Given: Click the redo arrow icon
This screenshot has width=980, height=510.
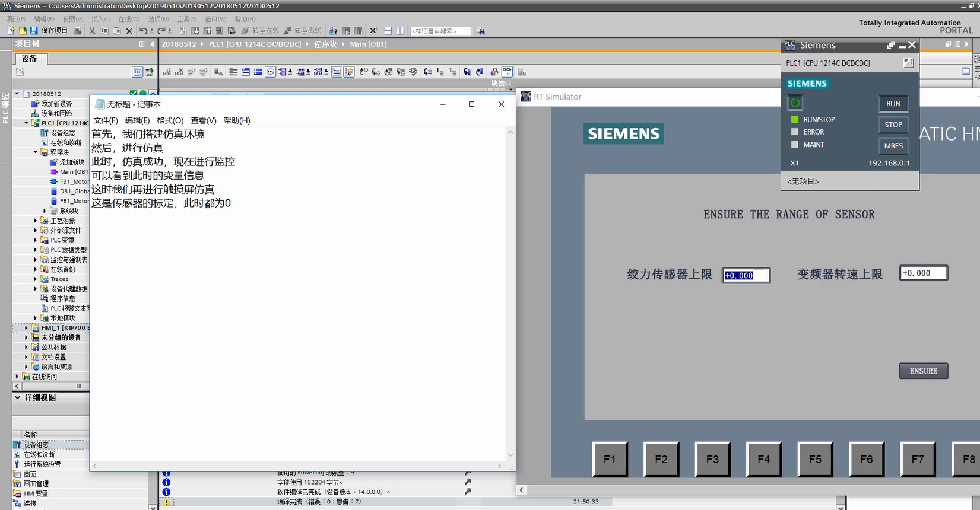Looking at the screenshot, I should point(161,30).
